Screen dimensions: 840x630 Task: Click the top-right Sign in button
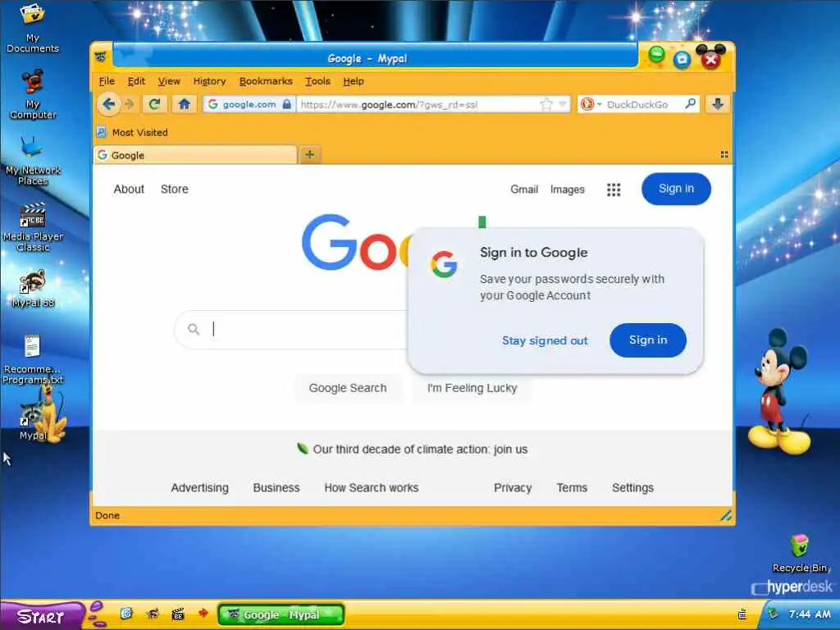pyautogui.click(x=676, y=189)
